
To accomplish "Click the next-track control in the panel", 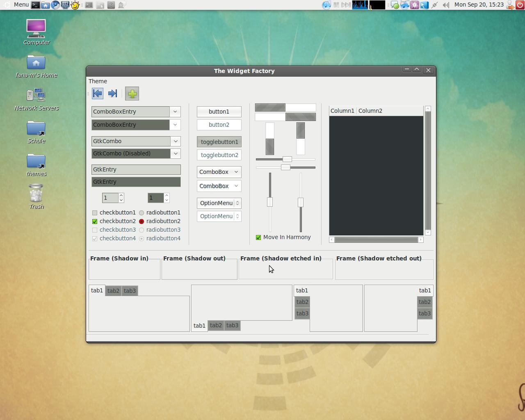I will point(346,5).
